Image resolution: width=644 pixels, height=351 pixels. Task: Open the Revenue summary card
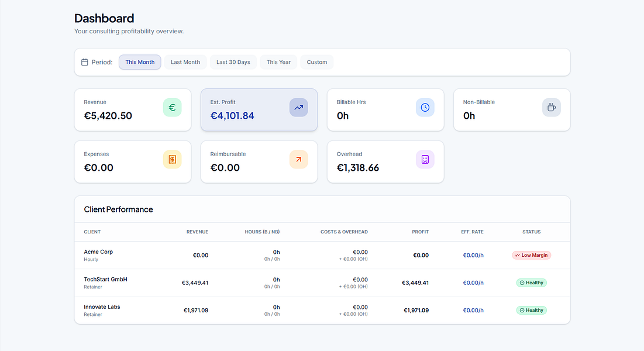pos(133,110)
